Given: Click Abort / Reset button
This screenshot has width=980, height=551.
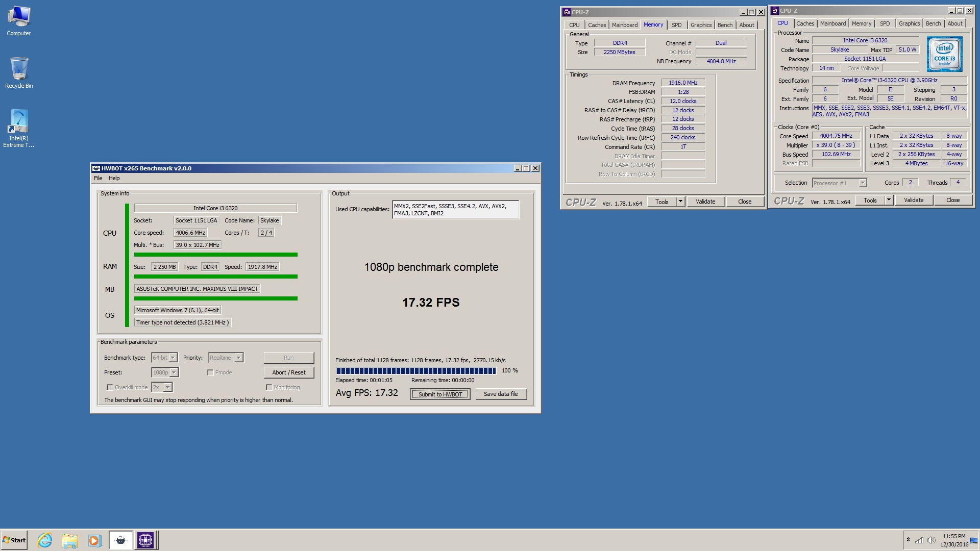Looking at the screenshot, I should pyautogui.click(x=289, y=372).
